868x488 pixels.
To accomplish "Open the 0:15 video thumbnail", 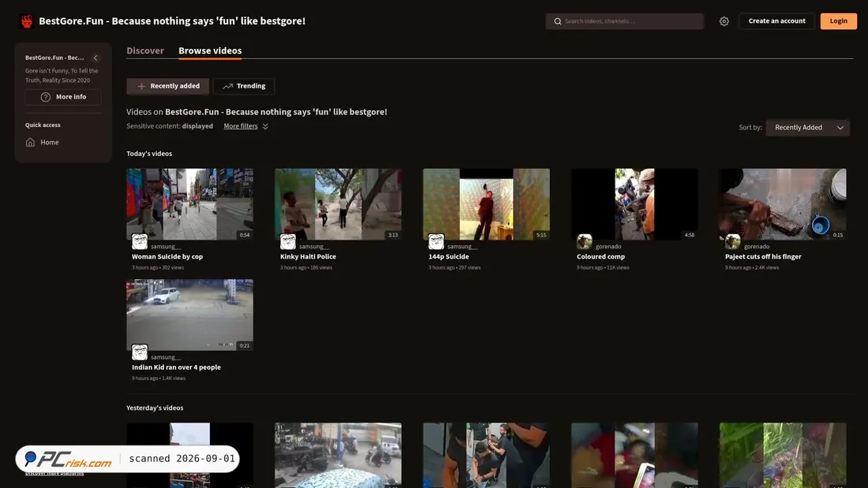I will pyautogui.click(x=783, y=204).
